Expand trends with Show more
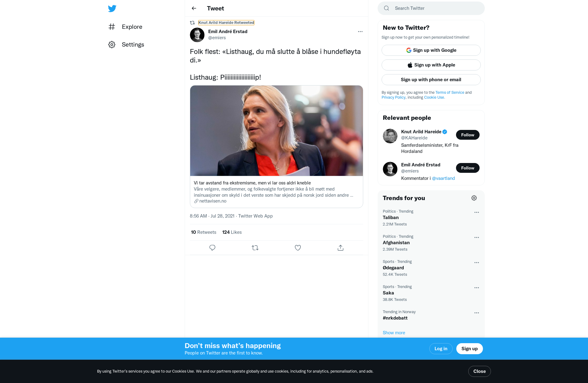 (394, 332)
